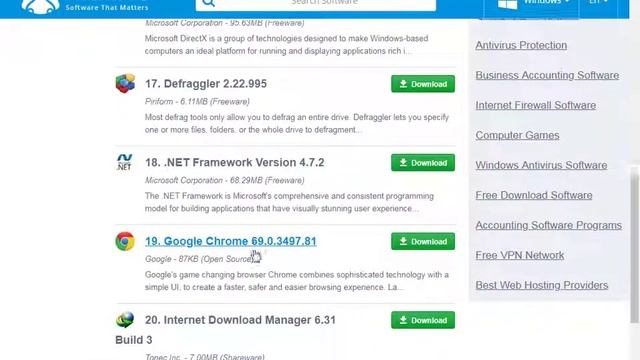Click the .NET Framework logo icon

coord(124,162)
